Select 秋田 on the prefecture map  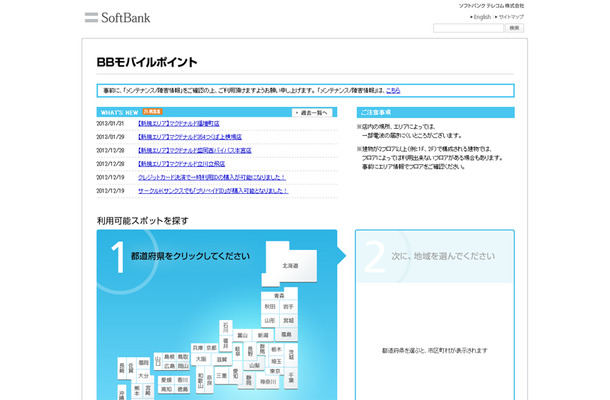pyautogui.click(x=270, y=307)
